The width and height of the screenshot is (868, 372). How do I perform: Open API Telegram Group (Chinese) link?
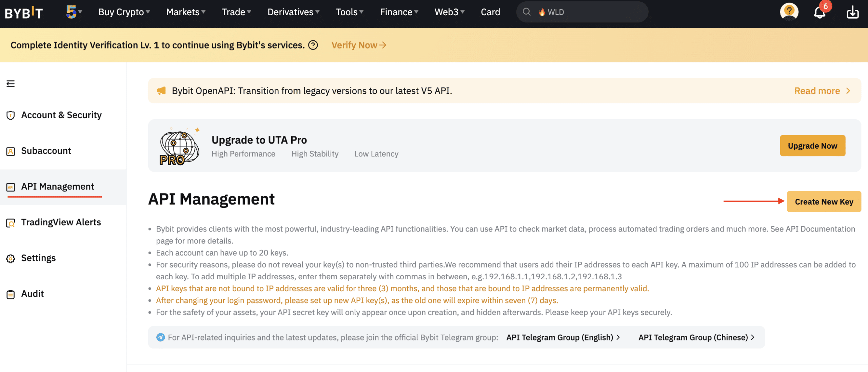pos(696,337)
